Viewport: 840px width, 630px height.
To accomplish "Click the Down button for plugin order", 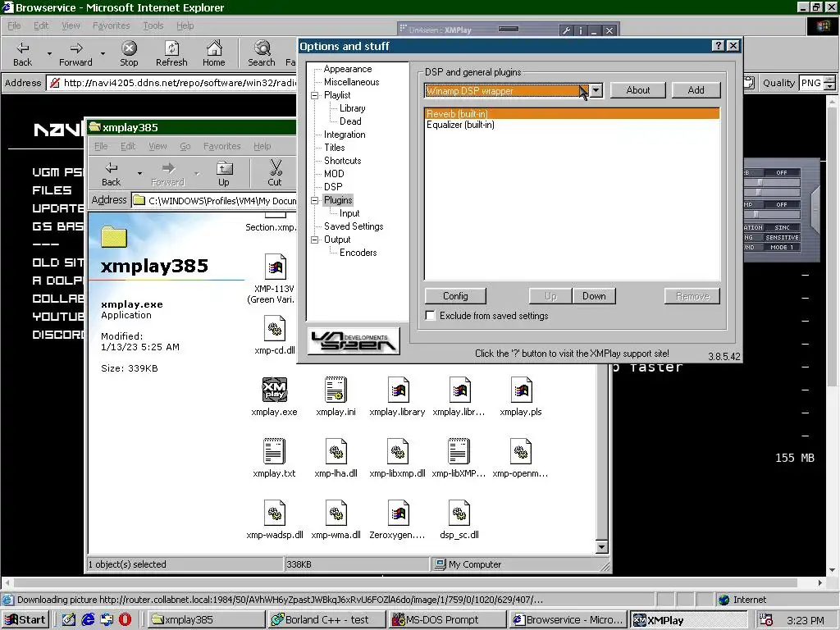I will 594,295.
